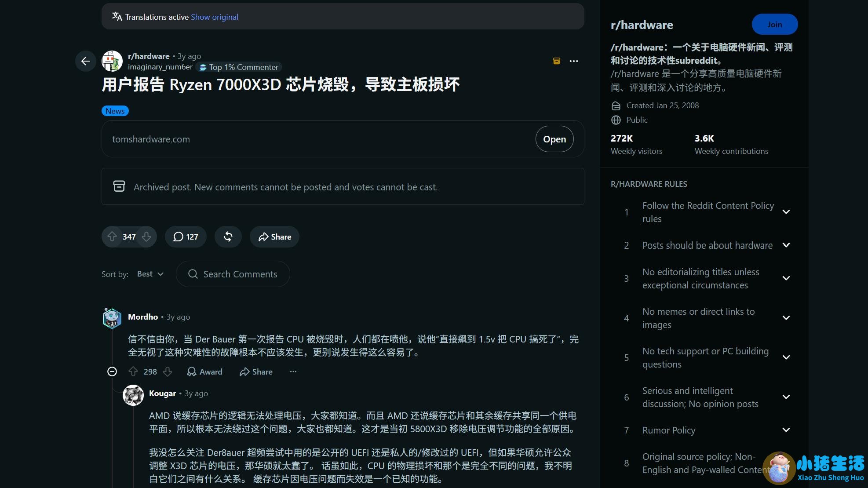The height and width of the screenshot is (488, 868).
Task: Click Show original link
Action: pos(215,17)
